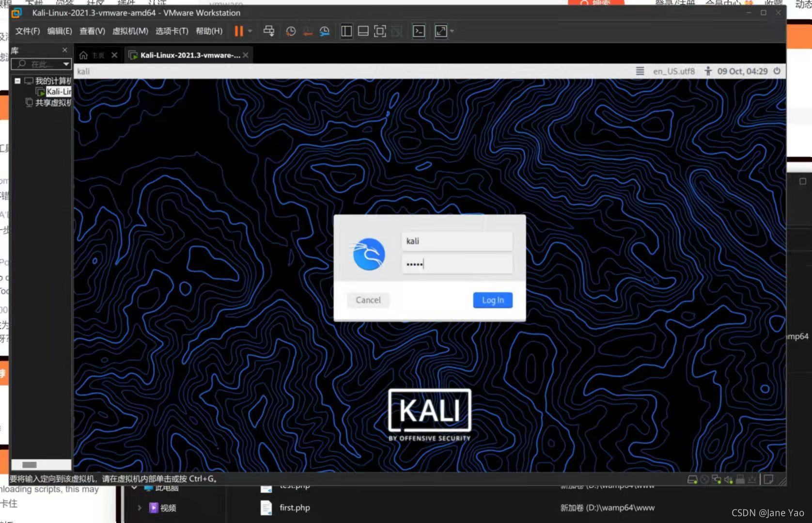Viewport: 812px width, 523px height.
Task: Expand the 视频 folder in background explorer
Action: (x=140, y=507)
